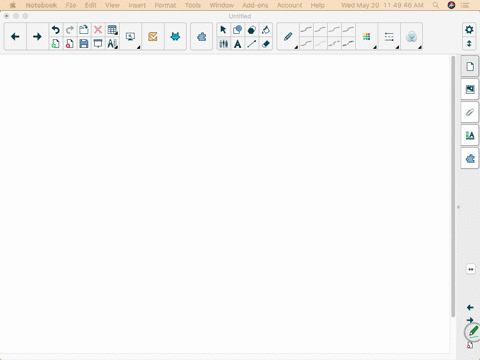Screen dimensions: 480x360
Task: Select the faint gray pen style bottom row
Action: click(x=320, y=44)
